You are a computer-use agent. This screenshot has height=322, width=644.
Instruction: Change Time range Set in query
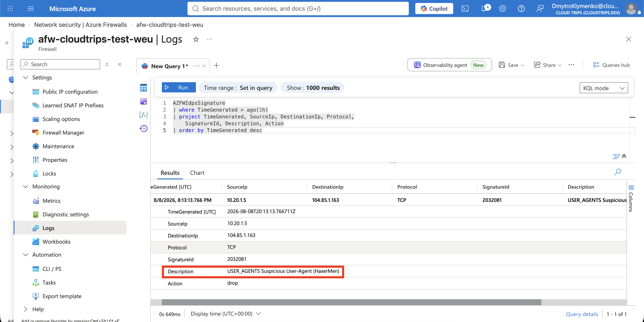tap(238, 88)
